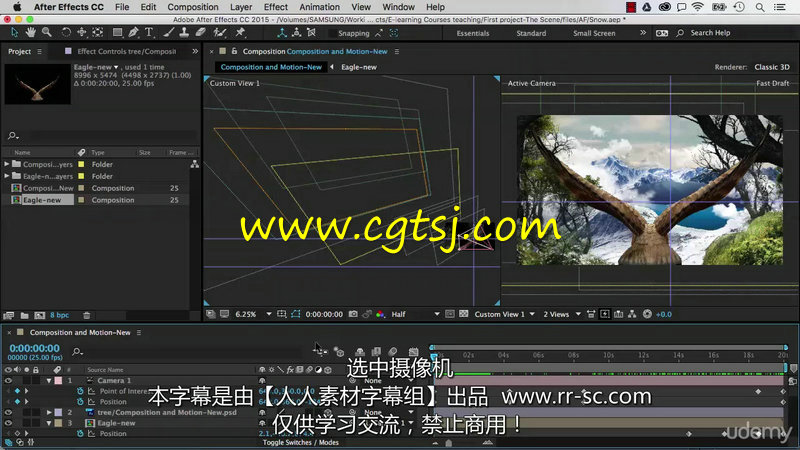800x450 pixels.
Task: Hide the Eagle-new layer in timeline
Action: tap(8, 423)
